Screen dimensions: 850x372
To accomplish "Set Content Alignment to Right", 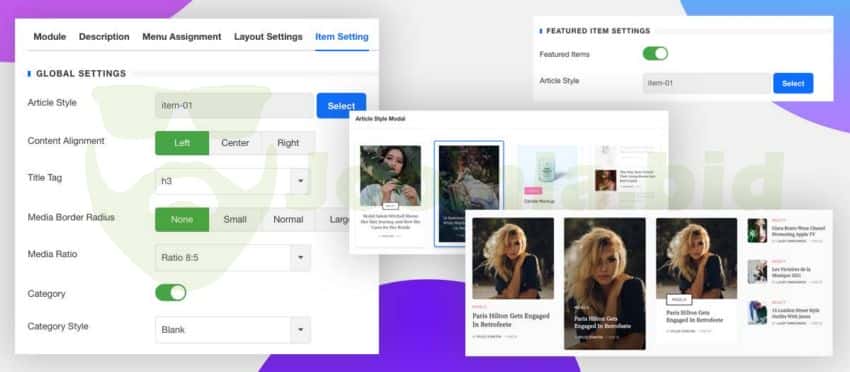I will 288,143.
